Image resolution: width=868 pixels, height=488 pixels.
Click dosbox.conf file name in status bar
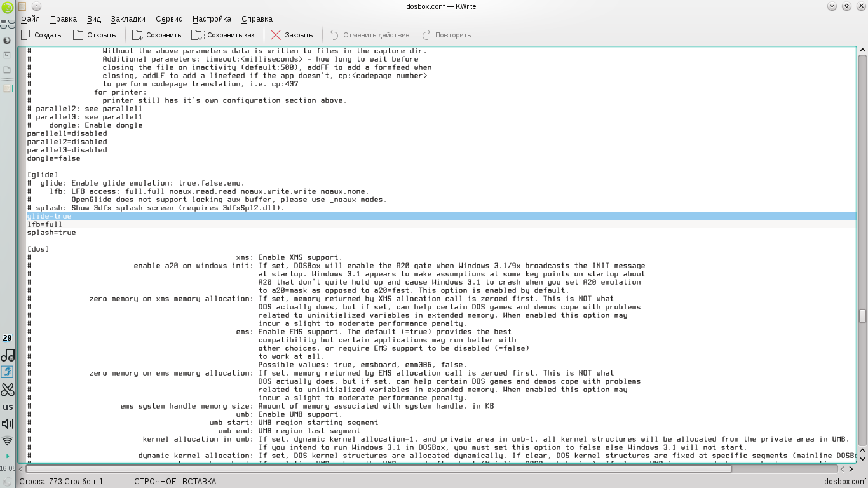click(x=844, y=482)
